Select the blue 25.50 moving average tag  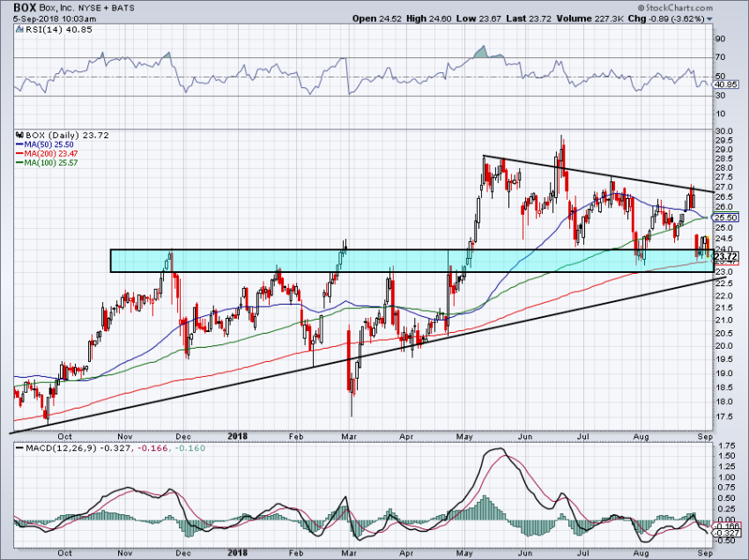coord(727,217)
